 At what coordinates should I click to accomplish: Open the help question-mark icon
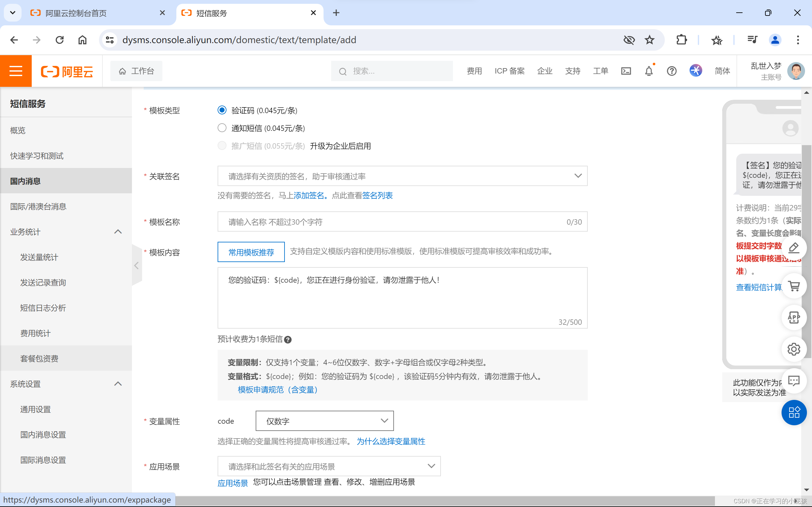pyautogui.click(x=672, y=71)
